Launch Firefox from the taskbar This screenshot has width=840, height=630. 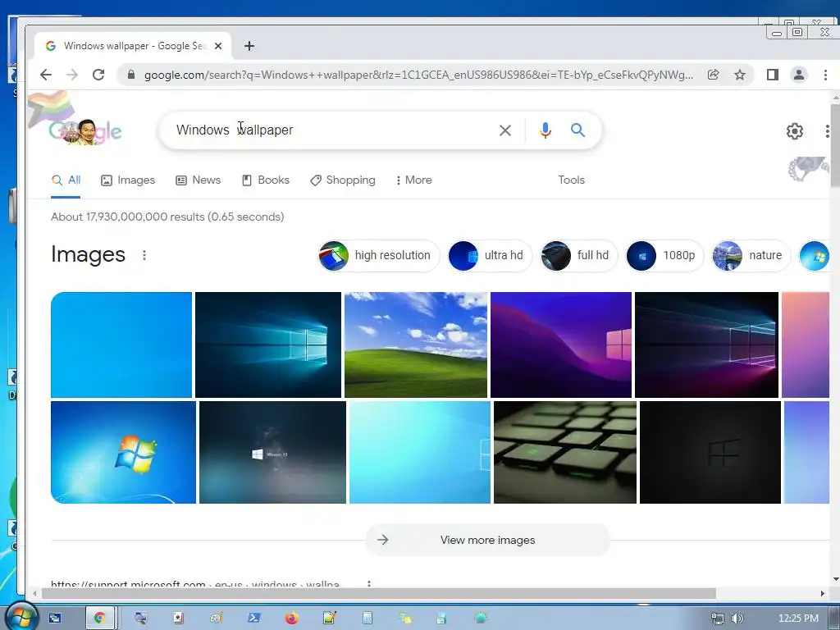292,619
